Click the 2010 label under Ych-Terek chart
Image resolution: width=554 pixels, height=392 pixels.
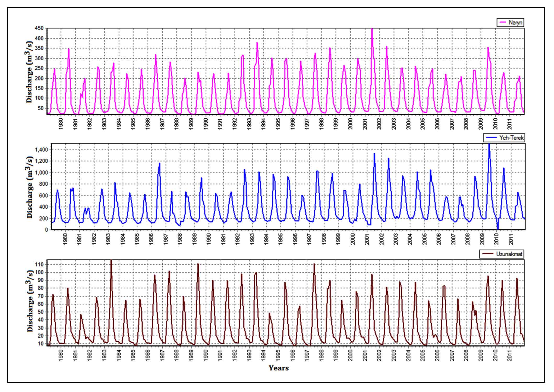(496, 239)
